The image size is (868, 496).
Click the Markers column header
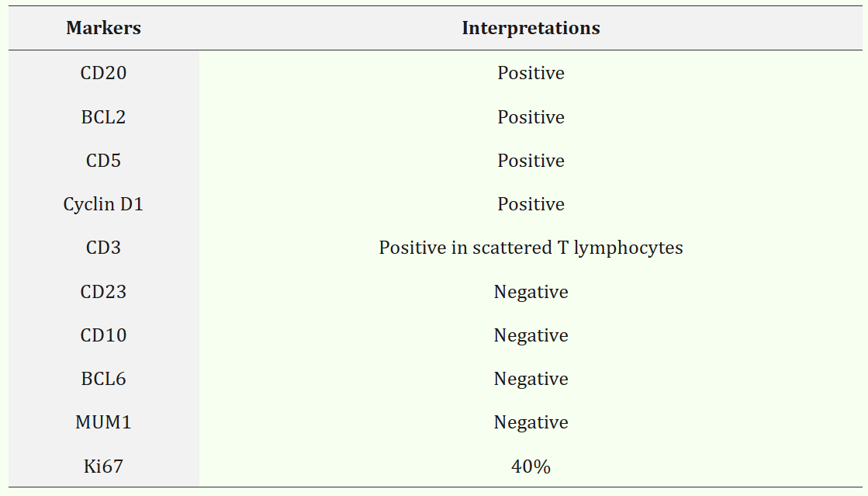coord(103,29)
